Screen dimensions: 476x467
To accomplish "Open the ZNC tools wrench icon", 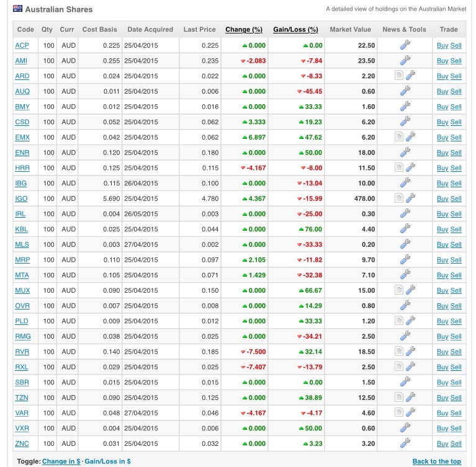I will [405, 443].
